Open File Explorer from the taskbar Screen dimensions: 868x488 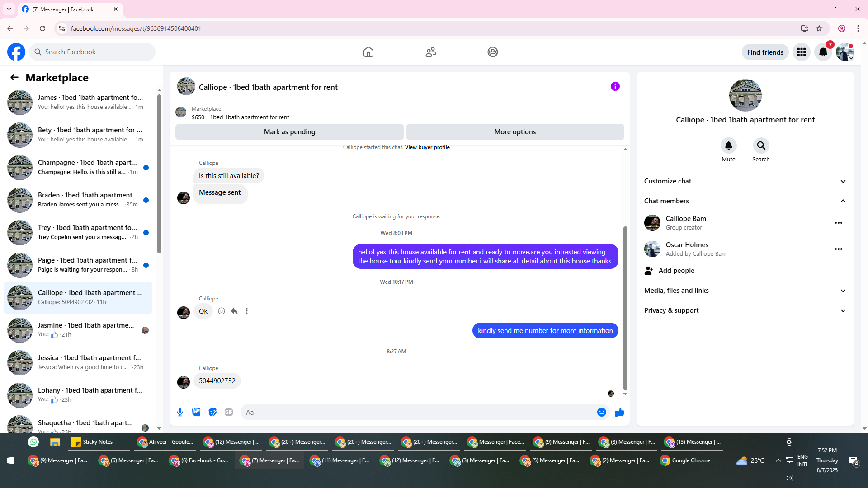55,442
